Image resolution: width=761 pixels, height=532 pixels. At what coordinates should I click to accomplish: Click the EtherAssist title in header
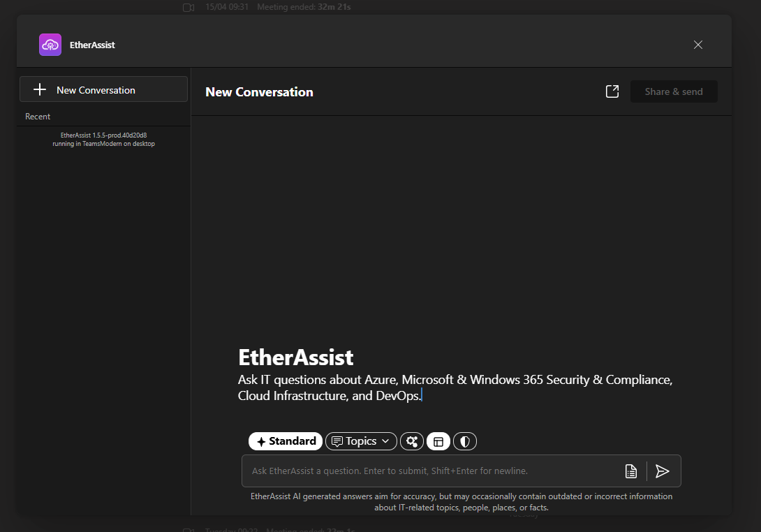coord(92,45)
